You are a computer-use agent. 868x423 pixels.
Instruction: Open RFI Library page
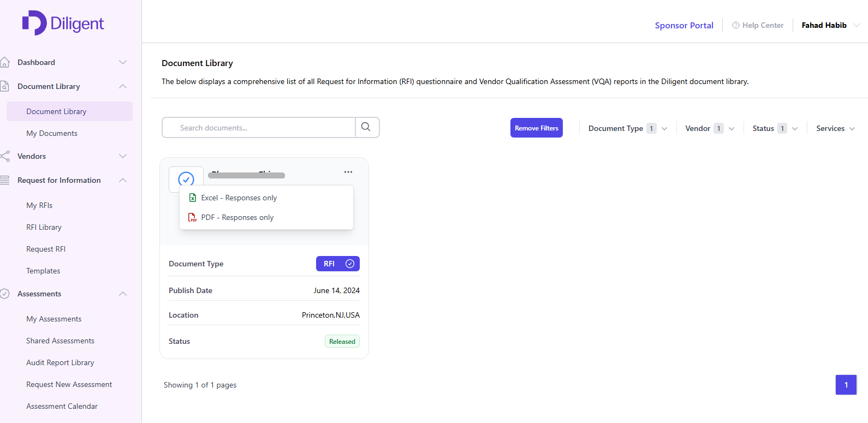point(44,227)
